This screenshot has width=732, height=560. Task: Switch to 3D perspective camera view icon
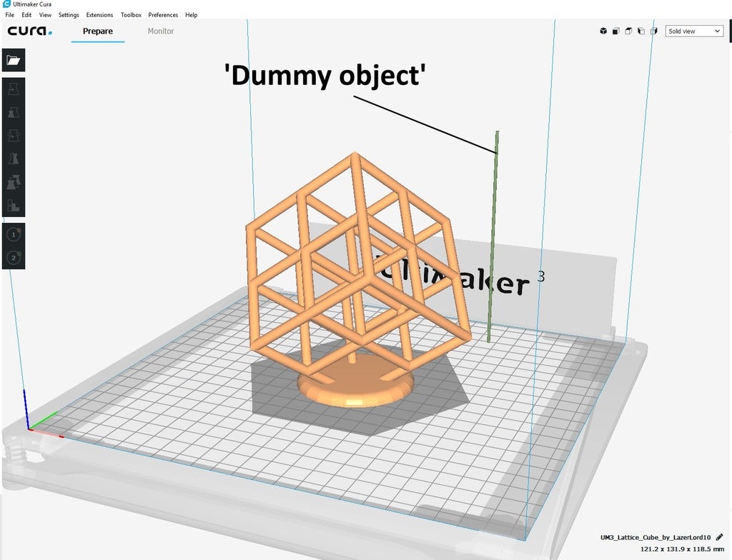tap(603, 31)
